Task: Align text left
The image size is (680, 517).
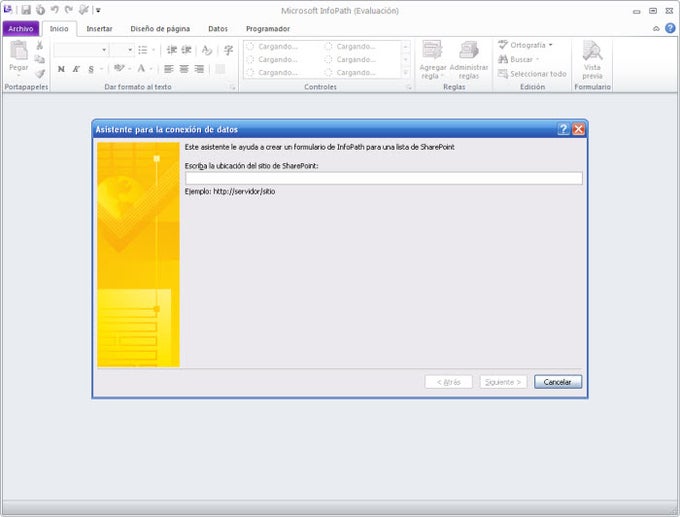Action: 168,69
